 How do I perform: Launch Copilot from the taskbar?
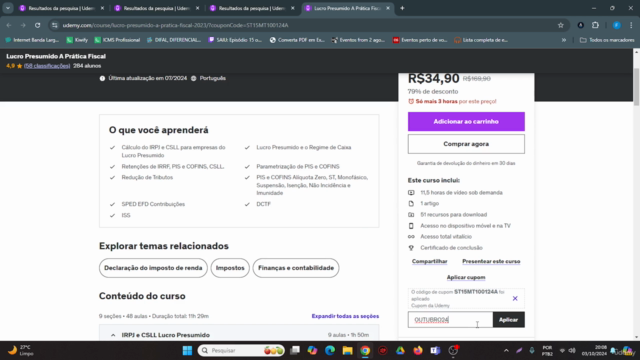(312, 350)
